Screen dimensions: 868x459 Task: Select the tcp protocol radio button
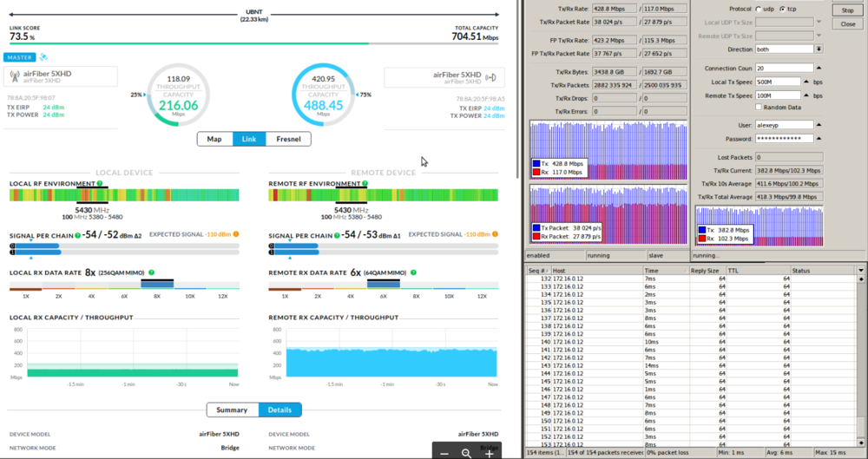(x=782, y=9)
